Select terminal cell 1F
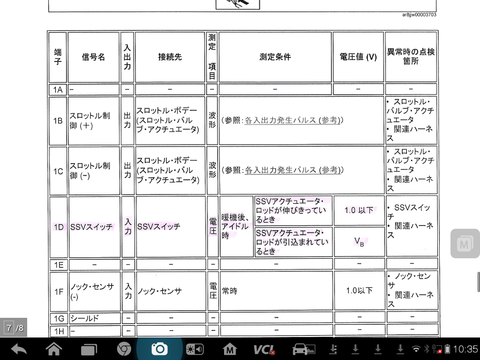This screenshot has width=480, height=360. [59, 292]
